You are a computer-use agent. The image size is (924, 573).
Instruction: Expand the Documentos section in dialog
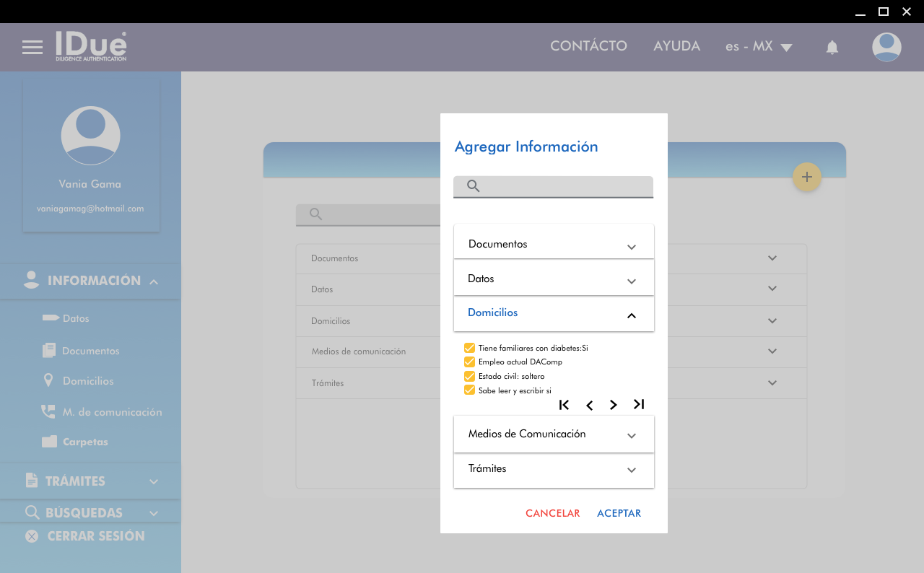(x=554, y=245)
